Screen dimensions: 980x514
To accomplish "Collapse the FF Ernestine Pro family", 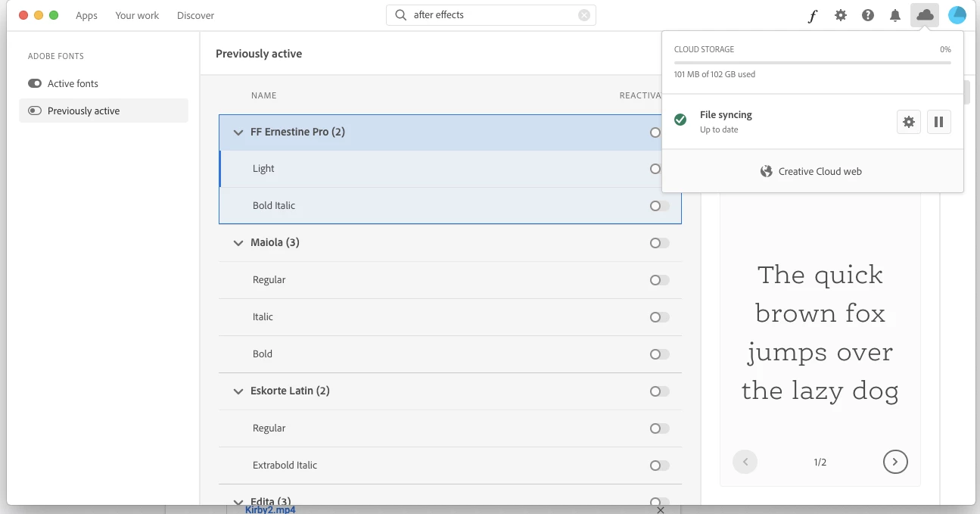I will pyautogui.click(x=238, y=132).
